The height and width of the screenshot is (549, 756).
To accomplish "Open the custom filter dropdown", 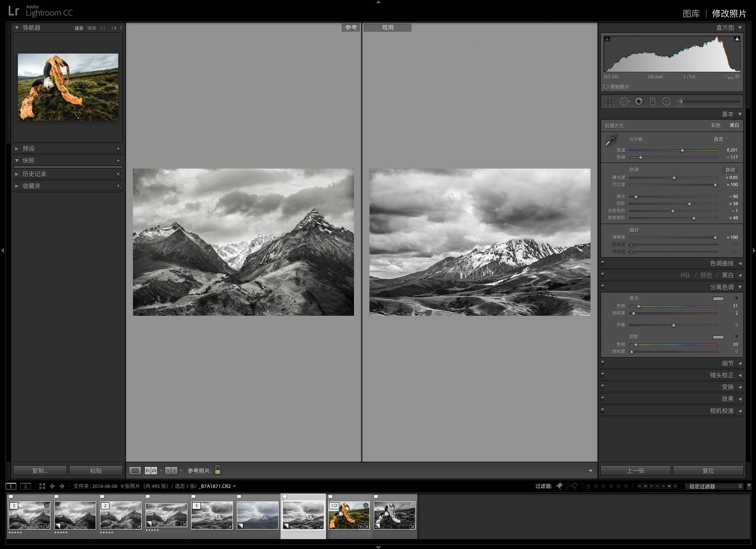I will pos(714,486).
